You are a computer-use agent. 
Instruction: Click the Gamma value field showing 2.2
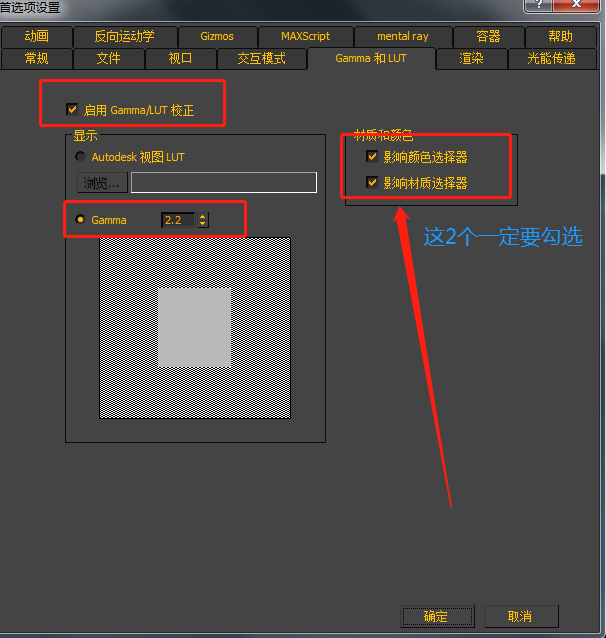[x=179, y=220]
